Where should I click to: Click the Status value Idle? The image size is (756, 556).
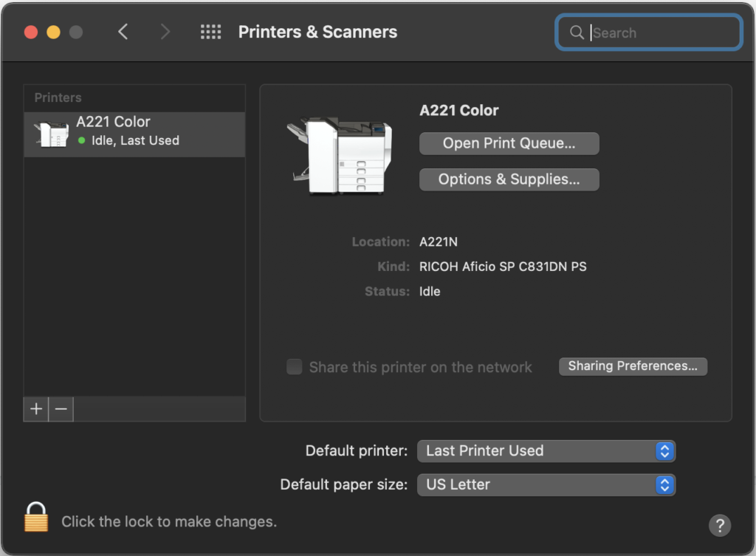coord(430,291)
